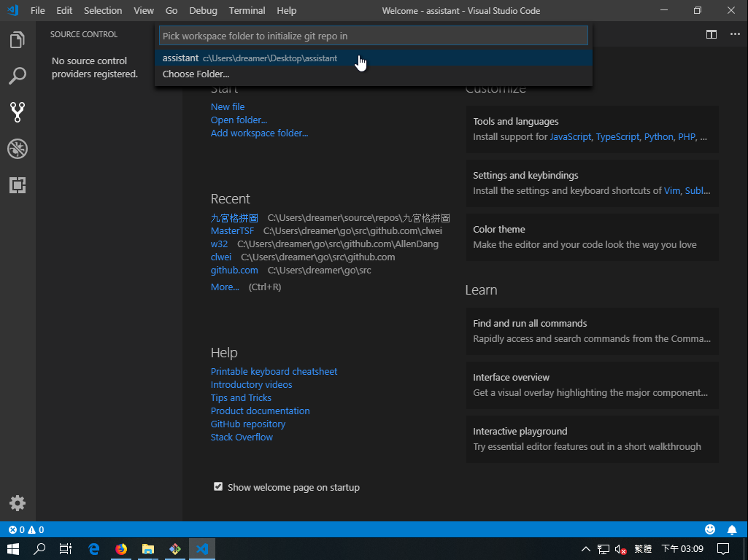The image size is (748, 560).
Task: Open the Search view icon
Action: [x=18, y=76]
